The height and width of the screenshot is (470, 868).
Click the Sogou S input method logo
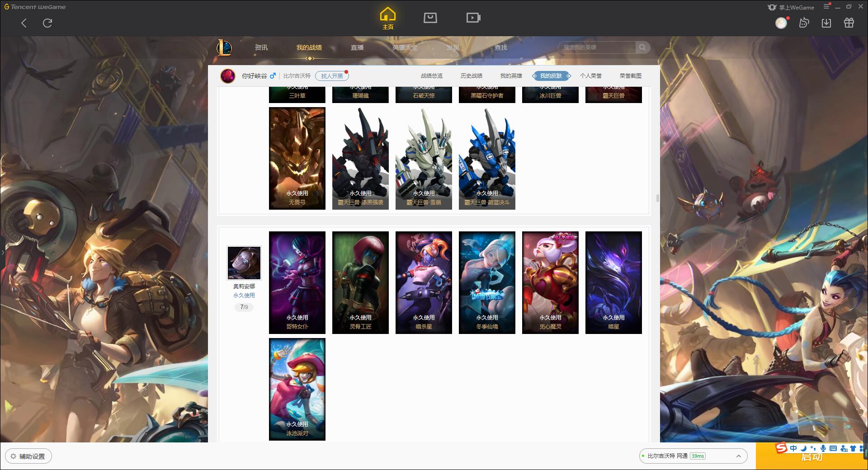tap(782, 448)
